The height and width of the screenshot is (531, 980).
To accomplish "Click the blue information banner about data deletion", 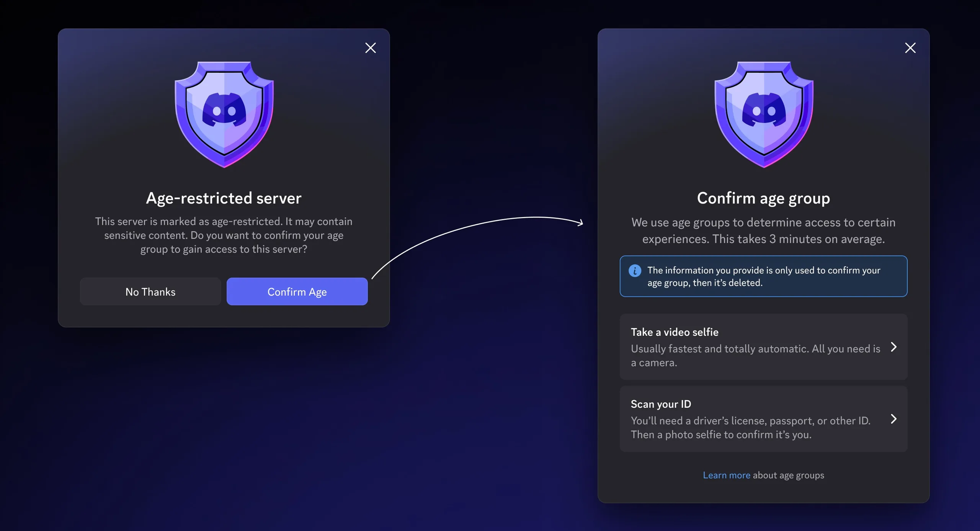I will pyautogui.click(x=763, y=276).
